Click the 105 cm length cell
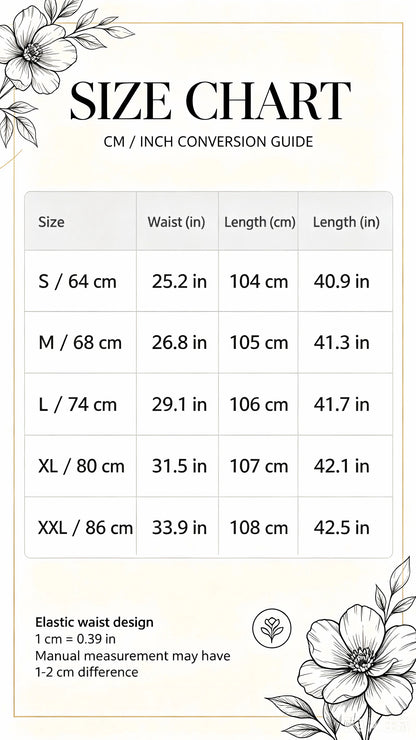Screen dimensions: 416x740 coord(259,343)
